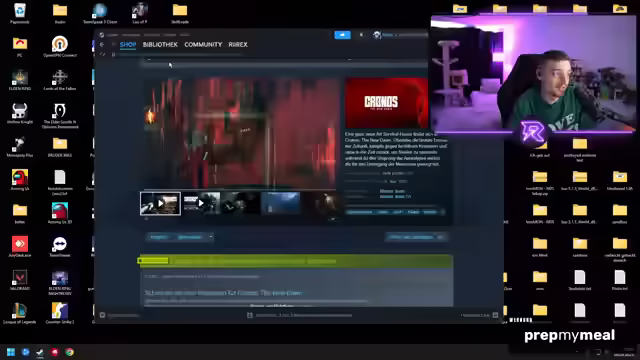
Task: Launch Counter-Strike 2 desktop shortcut
Action: pos(60,313)
